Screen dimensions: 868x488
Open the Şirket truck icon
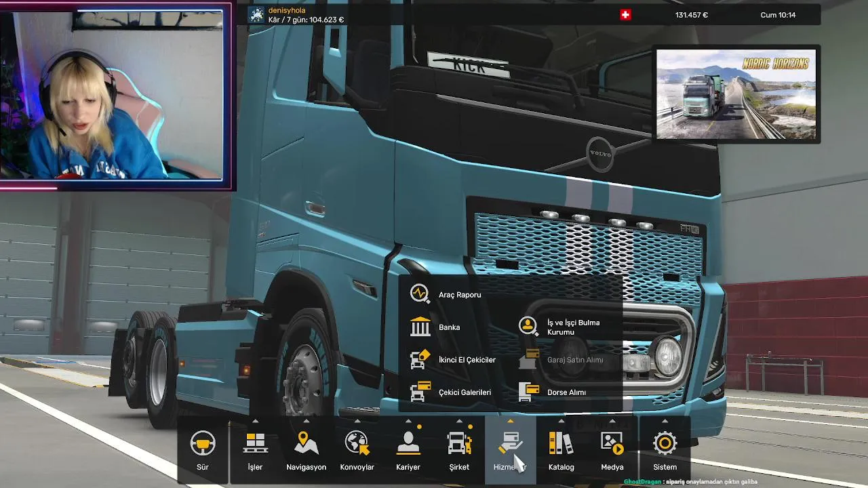459,443
